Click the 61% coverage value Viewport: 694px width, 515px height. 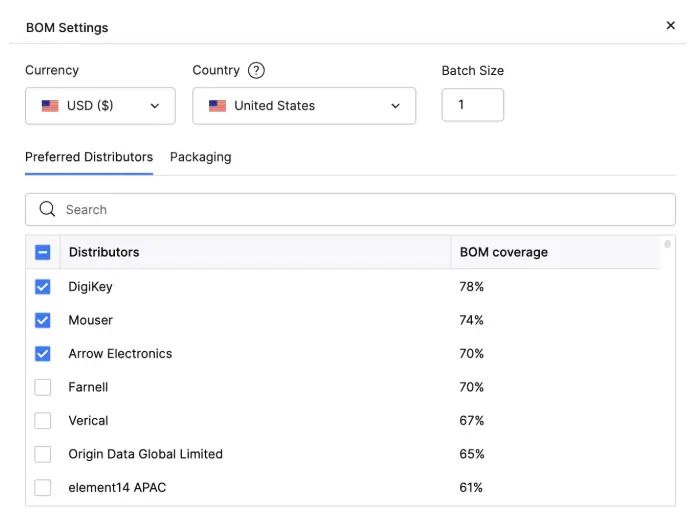(471, 488)
